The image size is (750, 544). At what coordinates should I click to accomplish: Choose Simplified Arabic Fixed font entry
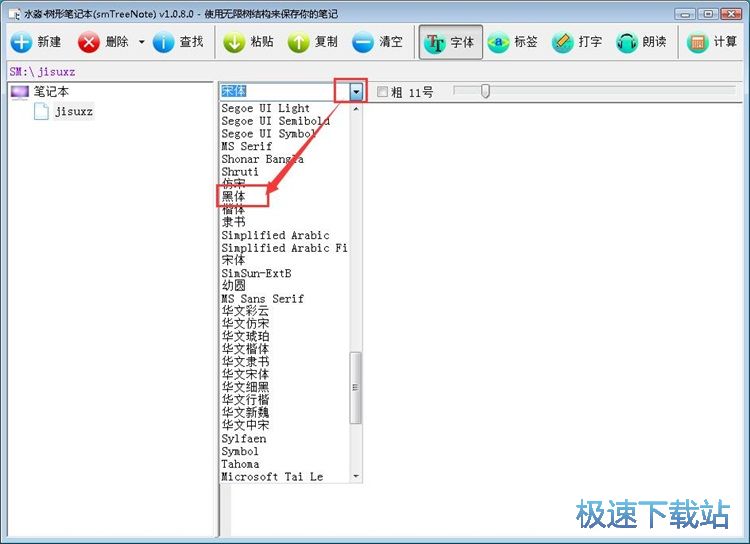click(x=285, y=248)
